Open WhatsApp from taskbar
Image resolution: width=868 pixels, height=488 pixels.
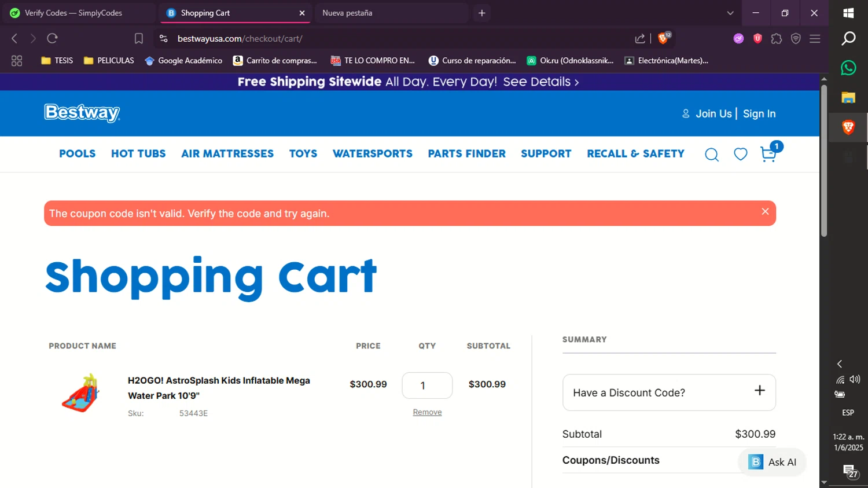[848, 68]
